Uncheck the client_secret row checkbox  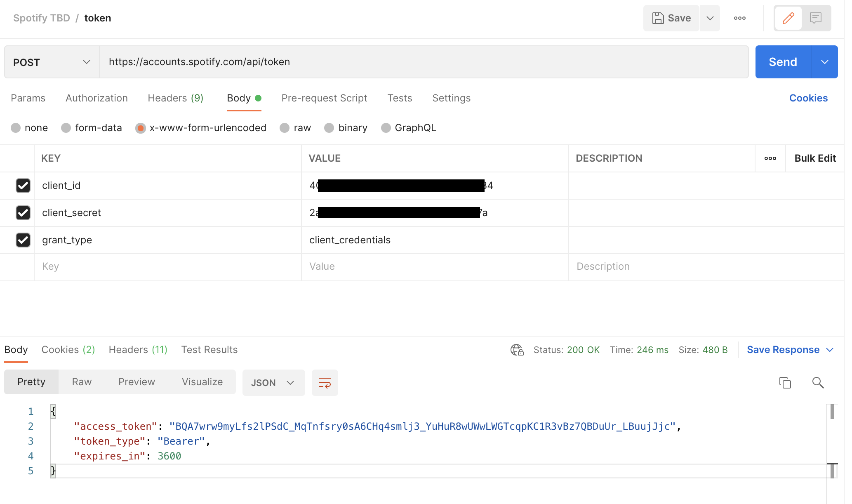(x=23, y=213)
